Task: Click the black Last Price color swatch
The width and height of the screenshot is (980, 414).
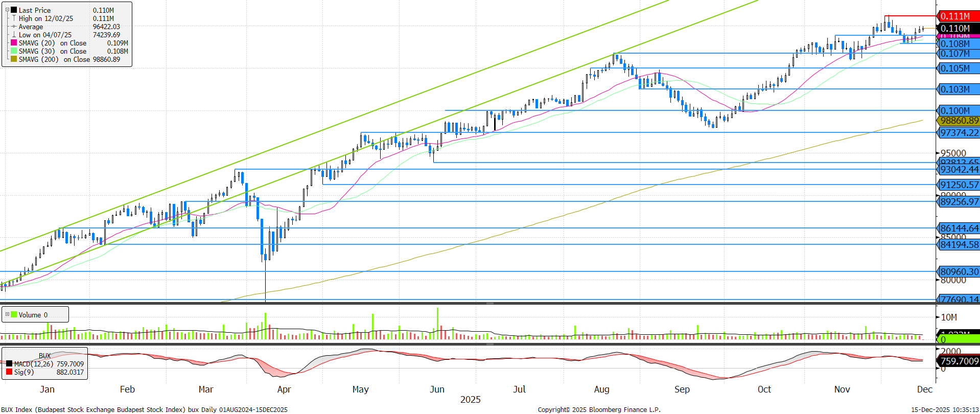Action: pos(14,10)
